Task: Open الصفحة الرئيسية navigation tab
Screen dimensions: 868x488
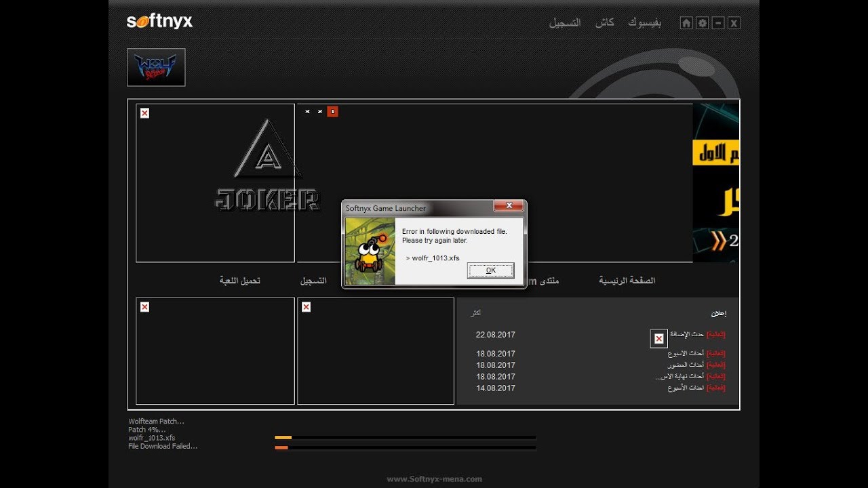Action: (627, 281)
